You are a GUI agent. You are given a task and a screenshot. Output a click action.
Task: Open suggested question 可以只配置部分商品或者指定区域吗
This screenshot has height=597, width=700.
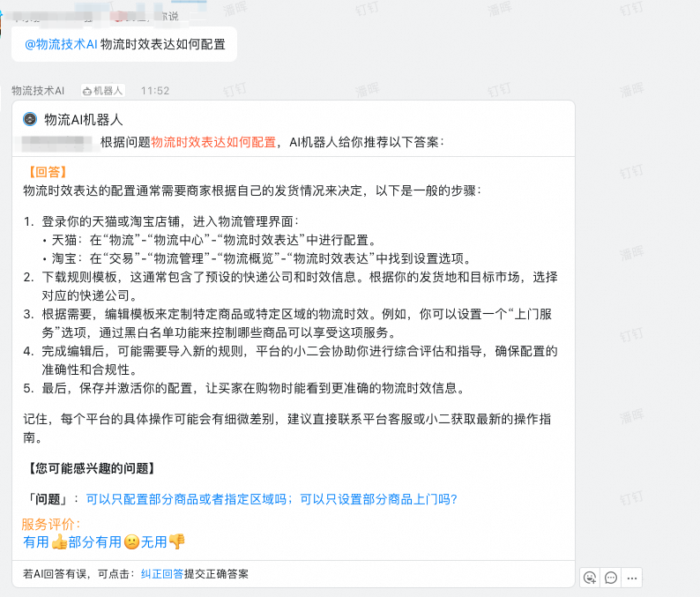tap(190, 499)
